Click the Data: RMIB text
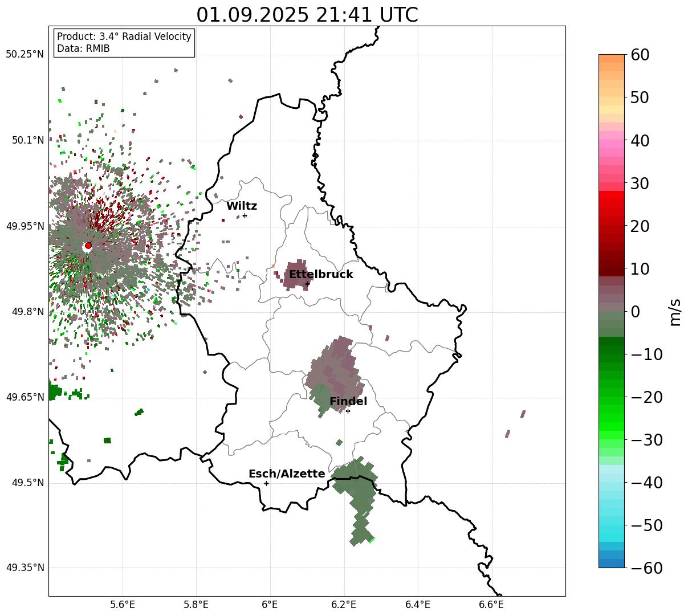The width and height of the screenshot is (688, 616). 83,48
